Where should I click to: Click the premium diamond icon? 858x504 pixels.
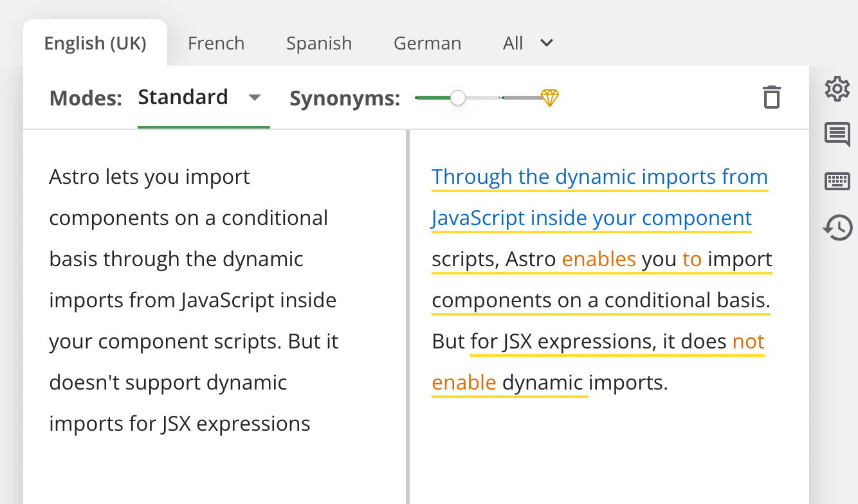click(549, 98)
